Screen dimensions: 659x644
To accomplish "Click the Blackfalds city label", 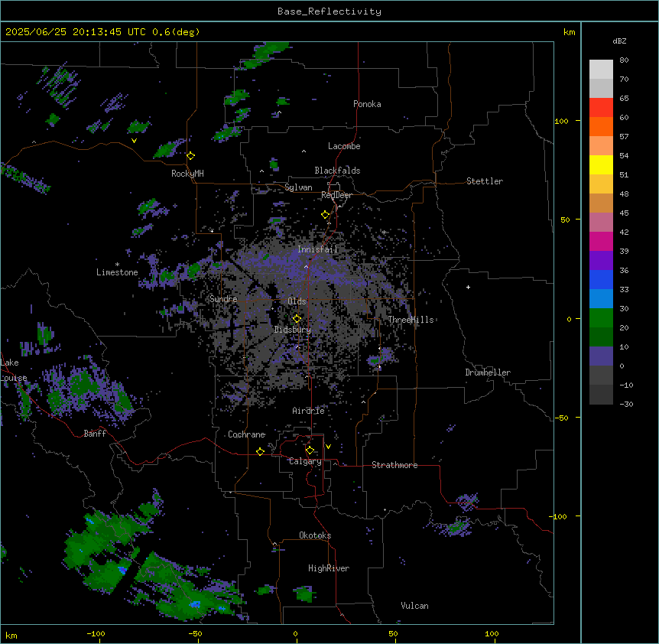I will (x=337, y=171).
